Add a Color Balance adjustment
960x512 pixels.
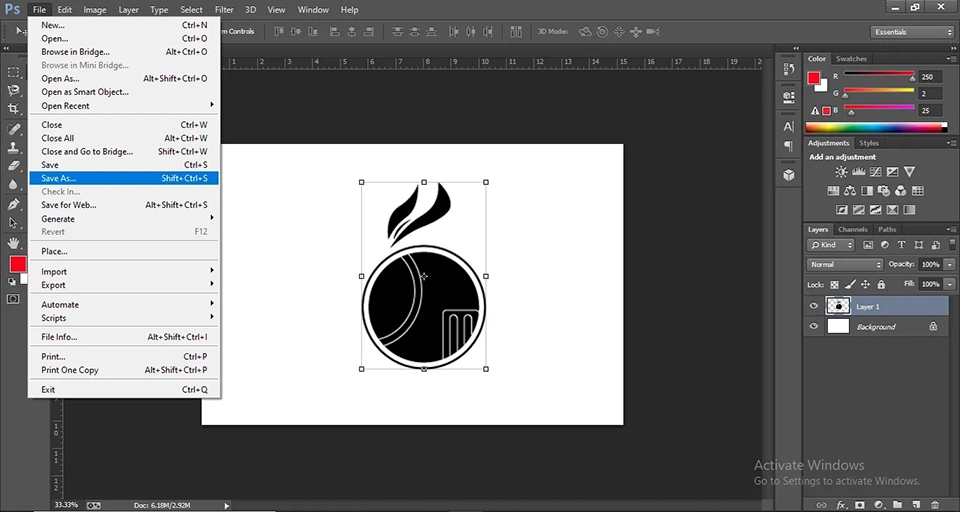click(x=850, y=190)
